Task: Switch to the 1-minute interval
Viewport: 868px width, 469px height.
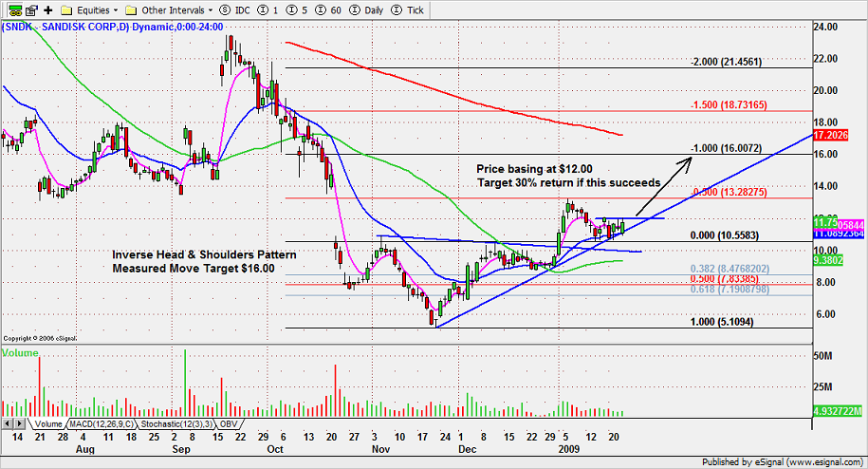Action: click(x=276, y=9)
